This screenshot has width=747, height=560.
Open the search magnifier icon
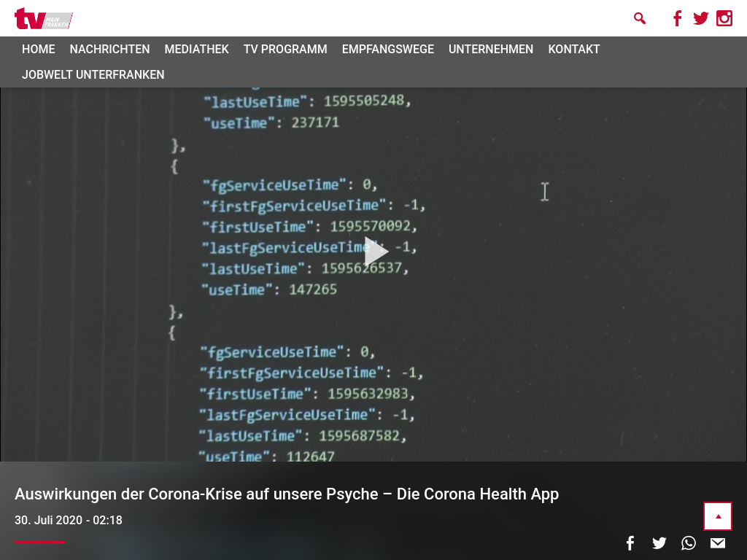(639, 18)
